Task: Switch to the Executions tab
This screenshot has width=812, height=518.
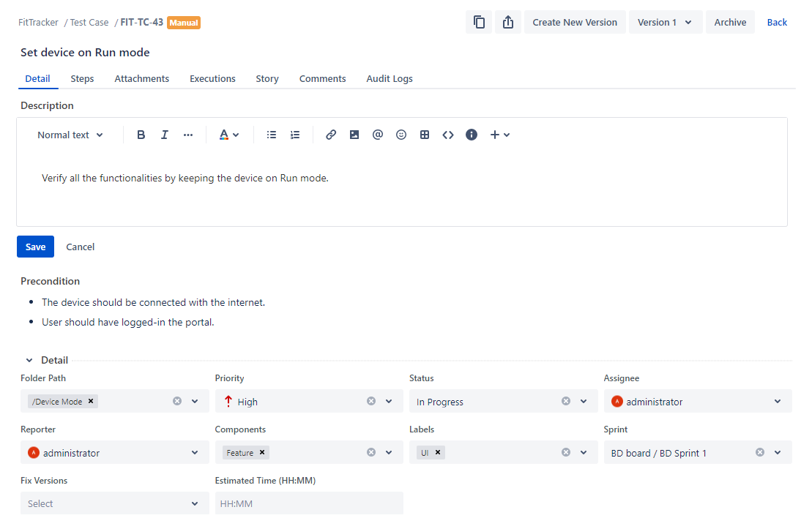Action: point(212,78)
